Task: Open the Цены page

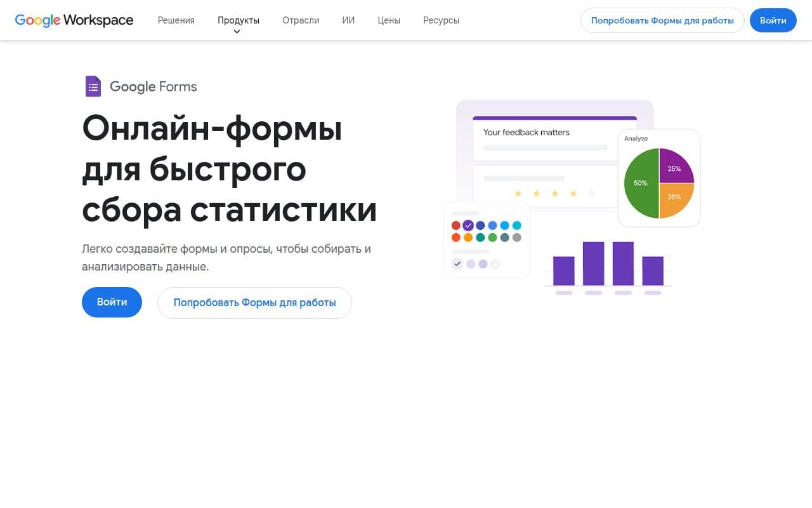Action: pyautogui.click(x=389, y=20)
